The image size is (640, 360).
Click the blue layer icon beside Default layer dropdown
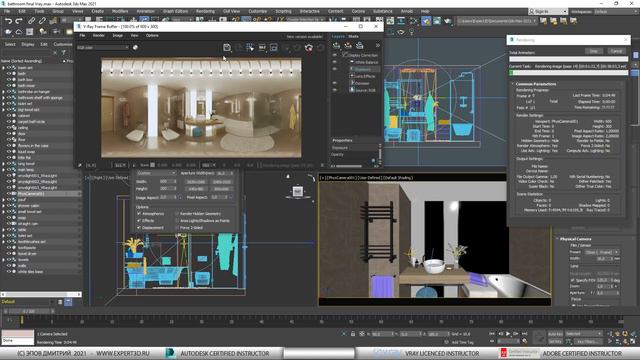tap(68, 302)
